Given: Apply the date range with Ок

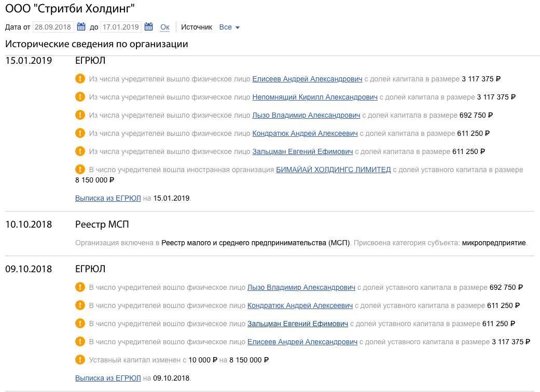Looking at the screenshot, I should 165,27.
